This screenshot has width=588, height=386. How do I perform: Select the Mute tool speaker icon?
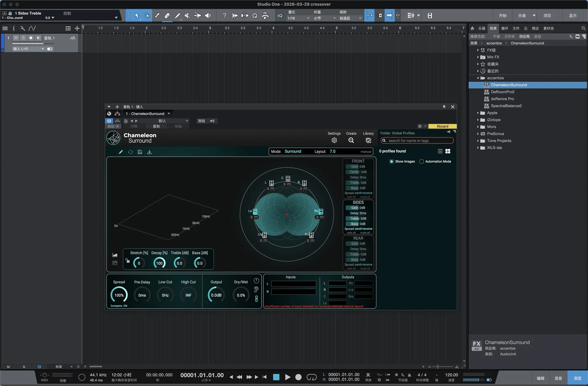(x=187, y=16)
